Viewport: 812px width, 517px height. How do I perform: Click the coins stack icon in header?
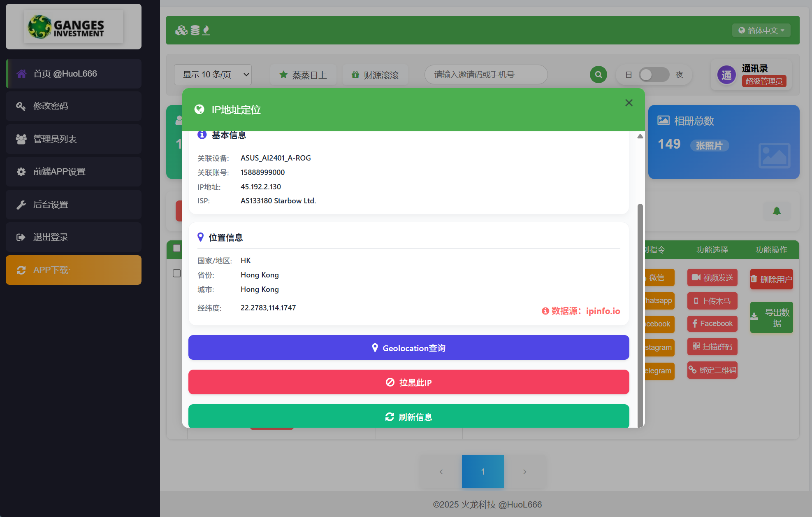pos(195,30)
